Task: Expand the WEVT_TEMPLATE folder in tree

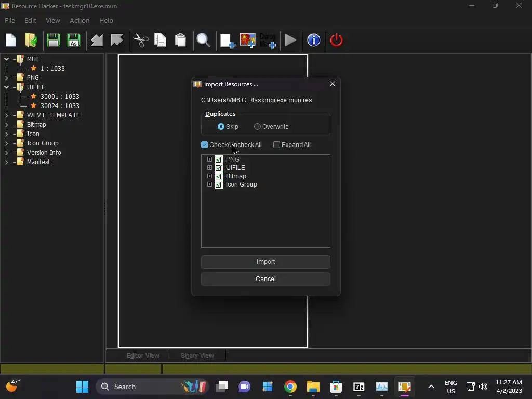Action: click(6, 115)
